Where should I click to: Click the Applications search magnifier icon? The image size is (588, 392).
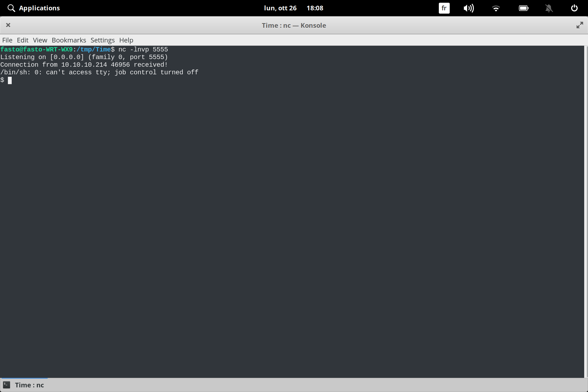11,8
